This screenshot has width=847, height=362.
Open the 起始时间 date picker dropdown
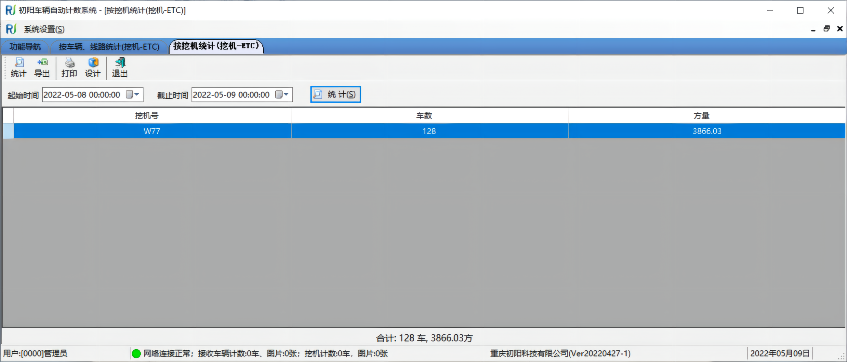pyautogui.click(x=133, y=95)
